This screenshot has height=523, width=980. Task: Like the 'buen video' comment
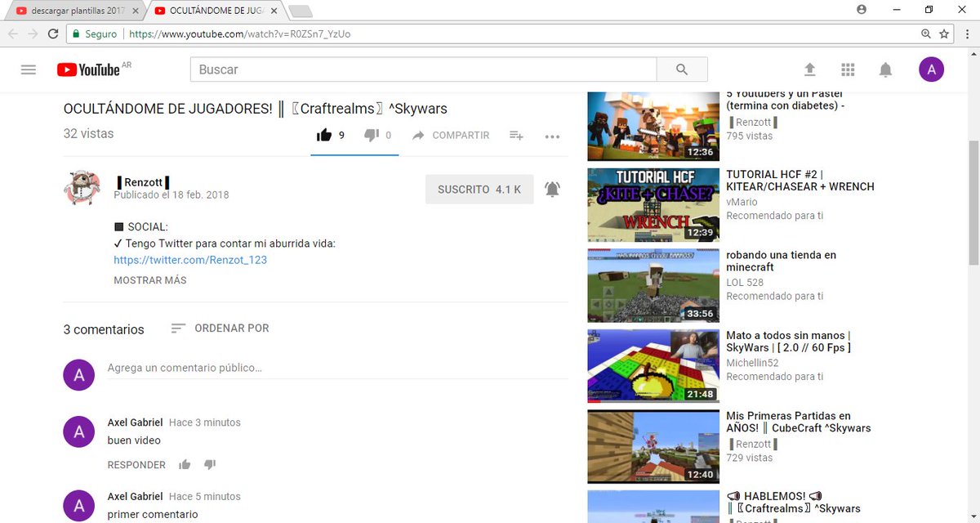click(185, 465)
